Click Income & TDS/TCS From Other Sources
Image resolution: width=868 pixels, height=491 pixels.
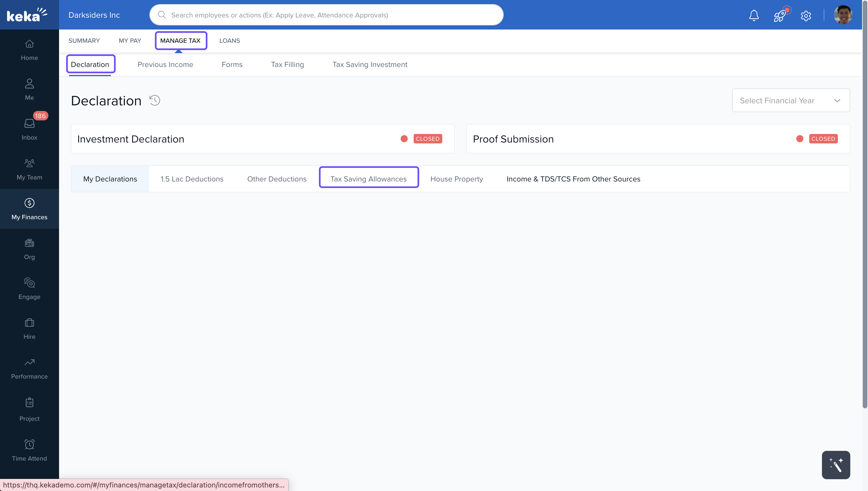pyautogui.click(x=573, y=179)
